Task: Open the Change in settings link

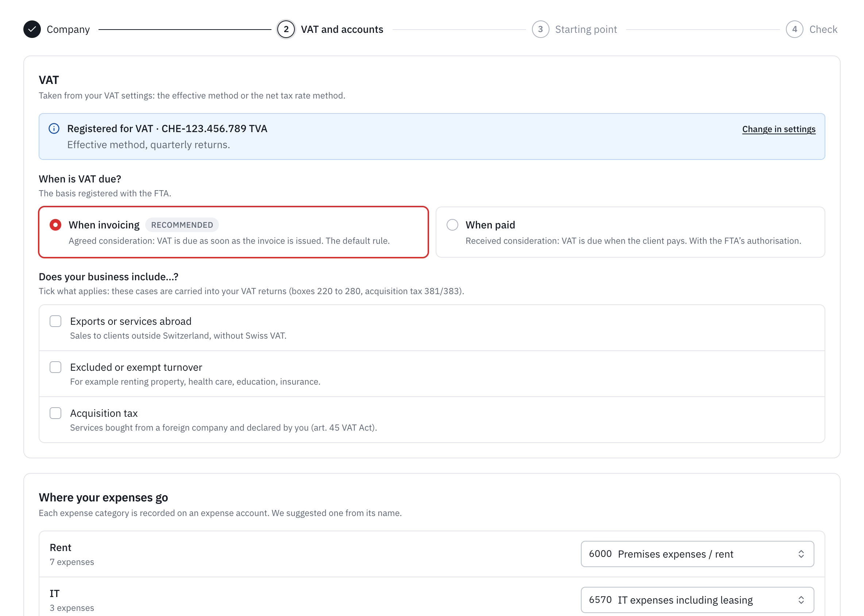Action: [778, 129]
